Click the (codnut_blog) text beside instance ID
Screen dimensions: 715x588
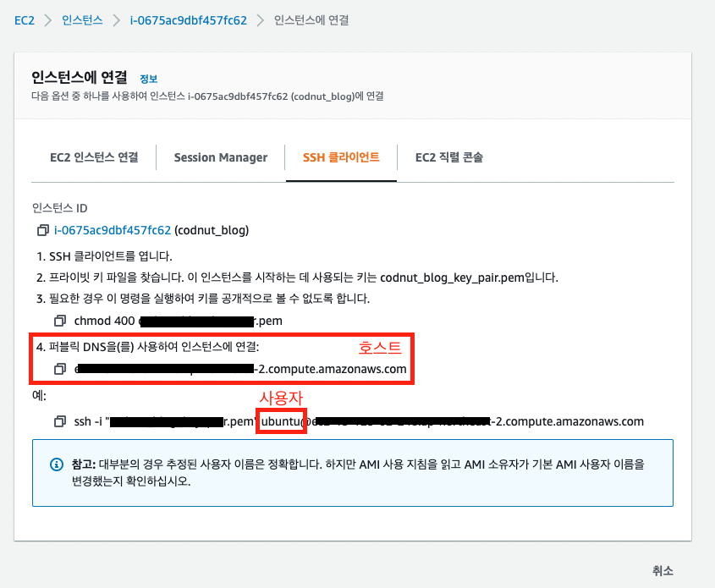click(x=212, y=230)
